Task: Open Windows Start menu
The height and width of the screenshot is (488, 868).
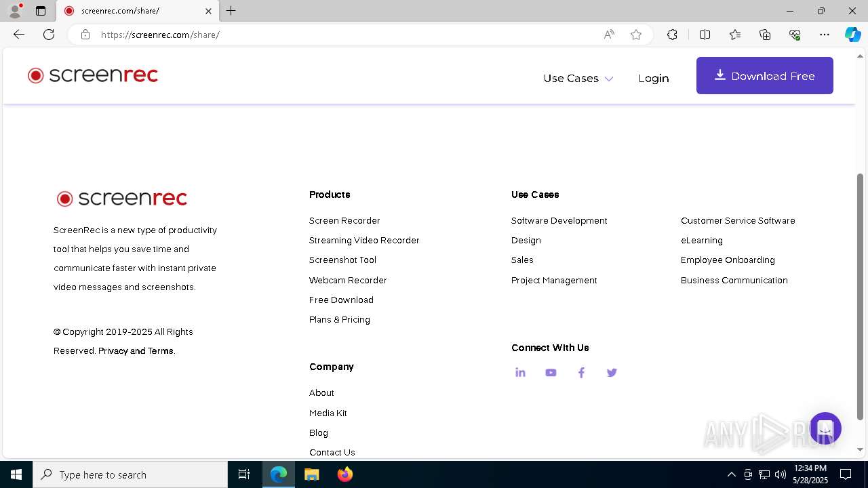Action: point(16,474)
